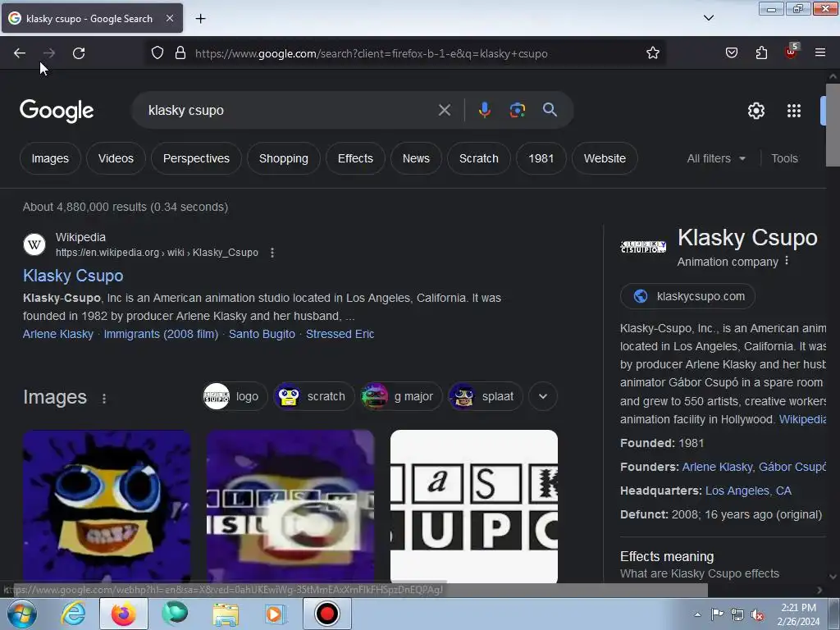Open the uBlock Origin extension icon
The width and height of the screenshot is (840, 630).
tap(792, 52)
